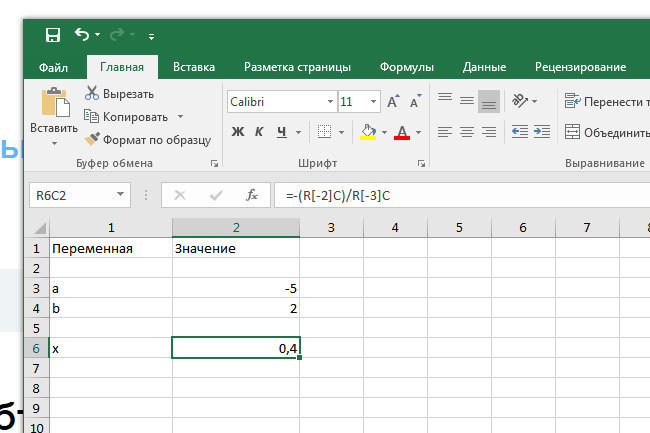Open the Разметка страницы tab
This screenshot has height=433, width=650.
point(297,67)
